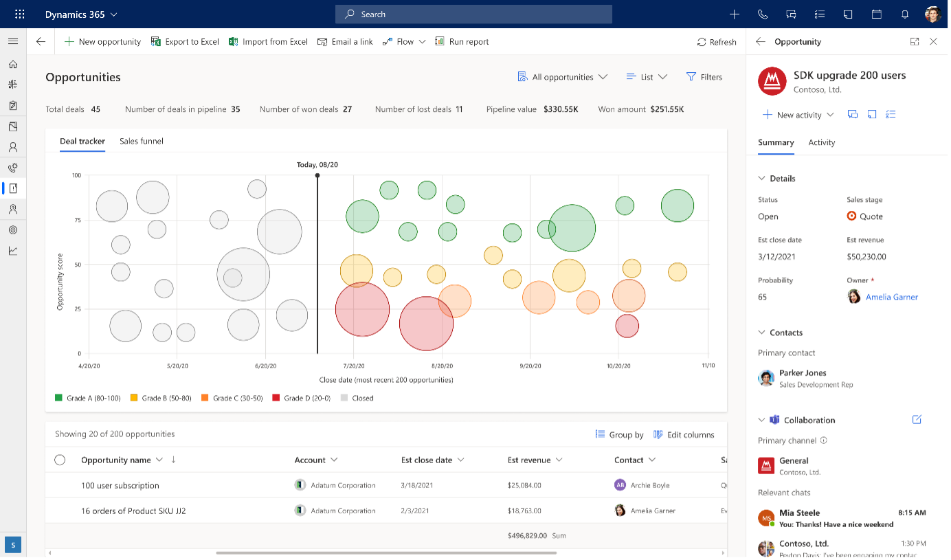Viewport: 951px width, 560px height.
Task: Select the active opportunities icon in sidebar
Action: point(13,188)
